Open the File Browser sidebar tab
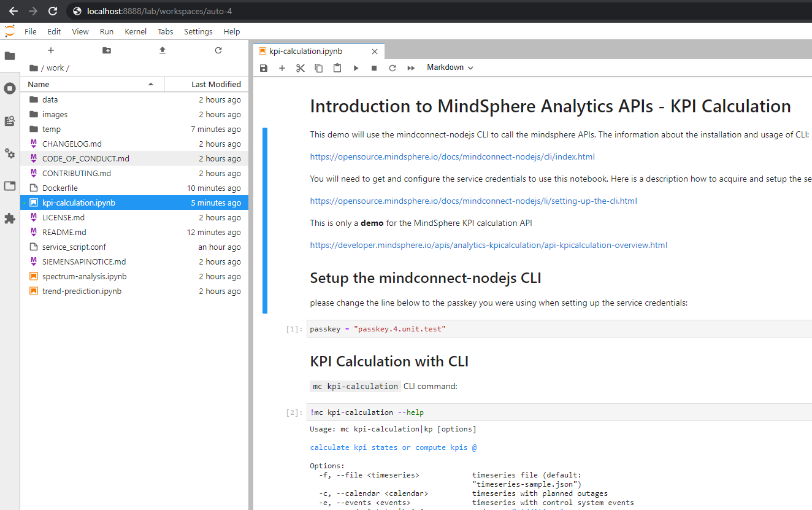 (x=10, y=56)
